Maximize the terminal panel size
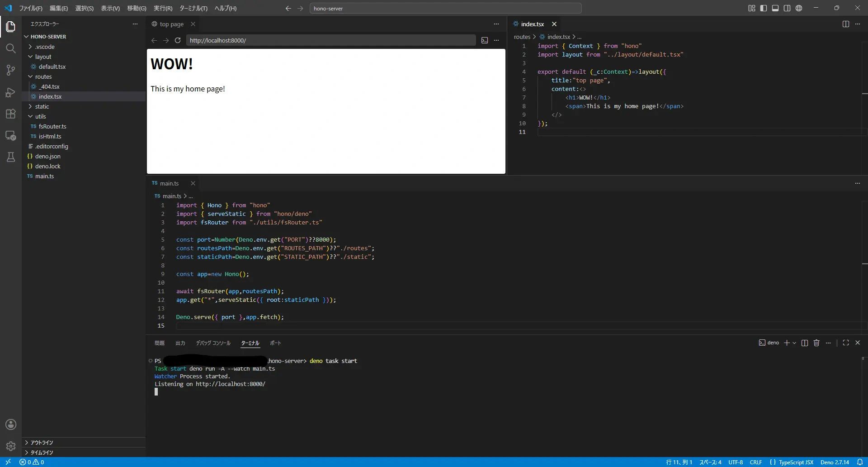Viewport: 868px width, 467px height. [846, 343]
